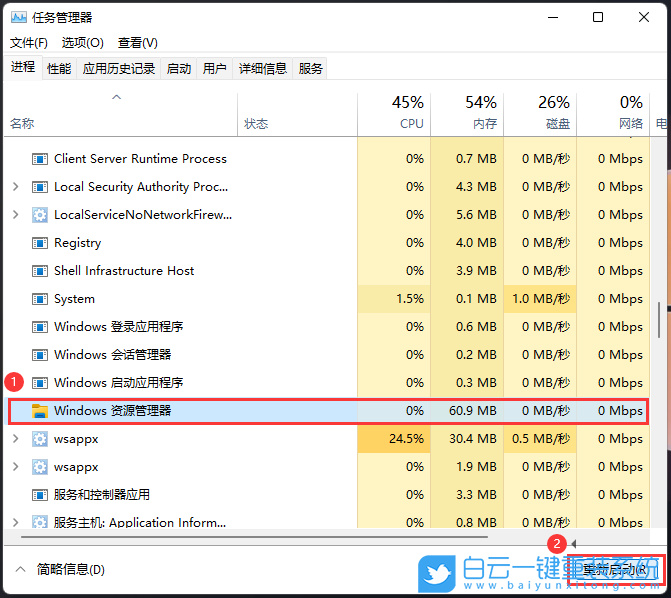
Task: Select Windows 资源管理器 process row
Action: coord(329,411)
